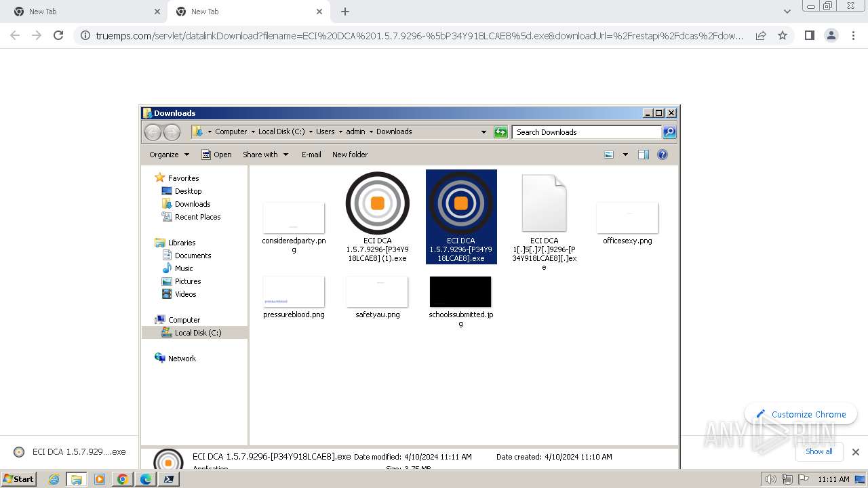The height and width of the screenshot is (488, 868).
Task: Click the volume icon in system tray
Action: click(771, 479)
